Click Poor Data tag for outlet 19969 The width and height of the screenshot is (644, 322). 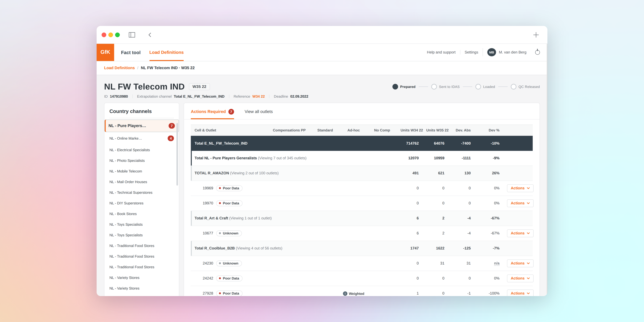click(x=229, y=188)
